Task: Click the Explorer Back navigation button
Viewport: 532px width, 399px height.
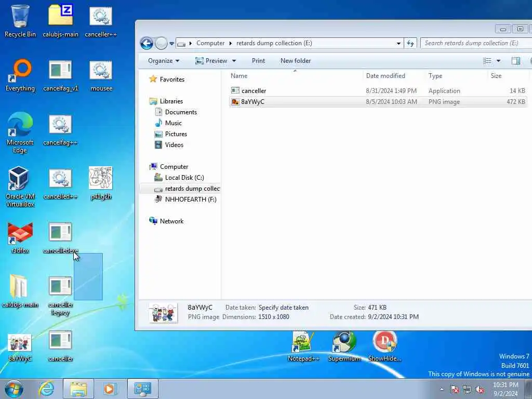Action: (147, 43)
